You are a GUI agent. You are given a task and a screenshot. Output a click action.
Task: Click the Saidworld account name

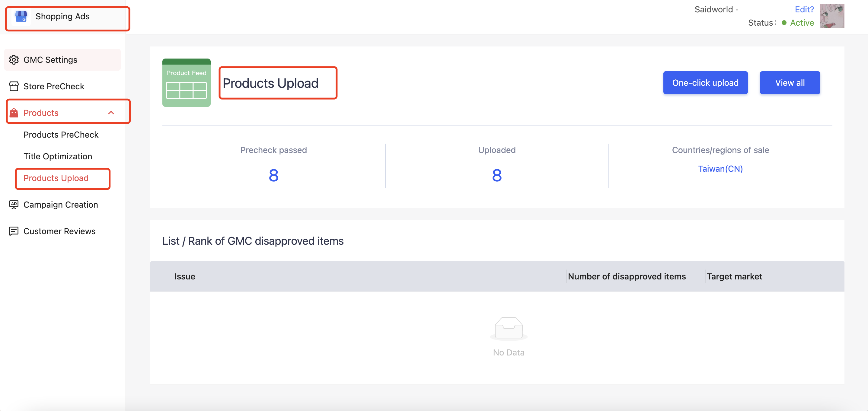pyautogui.click(x=714, y=9)
